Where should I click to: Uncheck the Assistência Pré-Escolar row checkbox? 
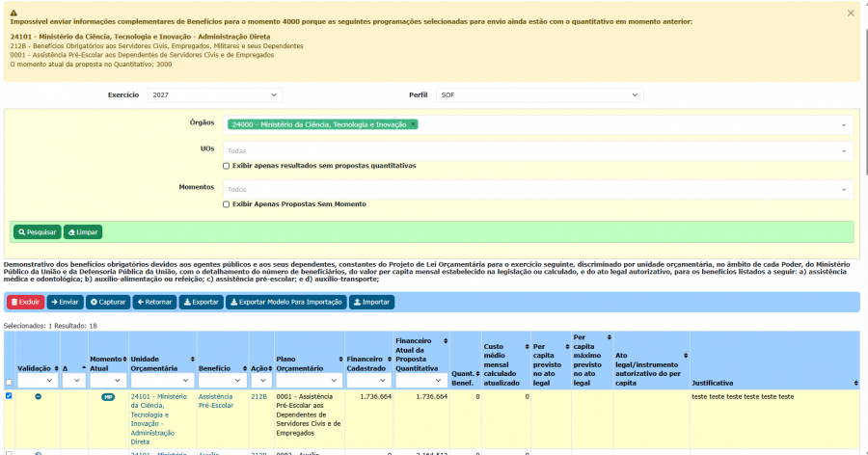(x=9, y=396)
